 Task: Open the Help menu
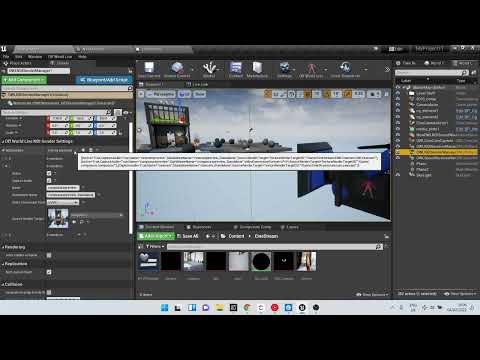(x=82, y=57)
